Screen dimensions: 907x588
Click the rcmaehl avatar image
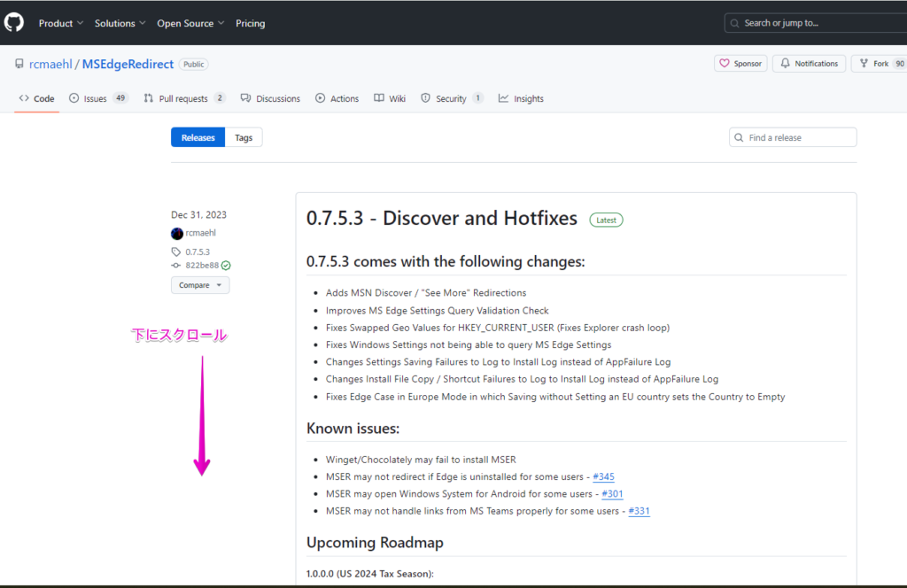click(x=177, y=234)
